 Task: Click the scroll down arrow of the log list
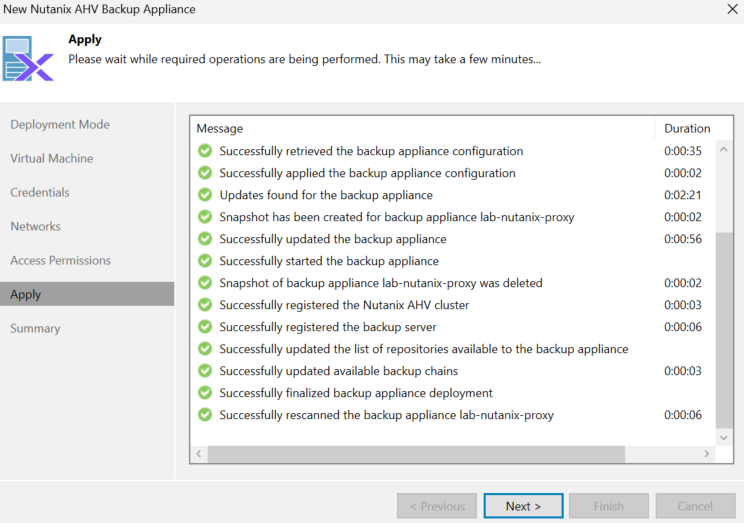click(724, 438)
